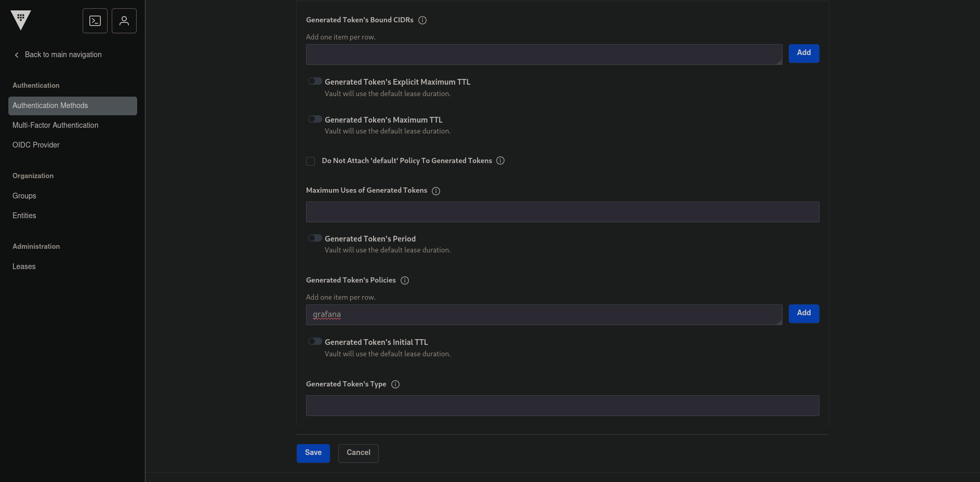
Task: Click info icon beside Generated Token's Type
Action: (x=395, y=384)
